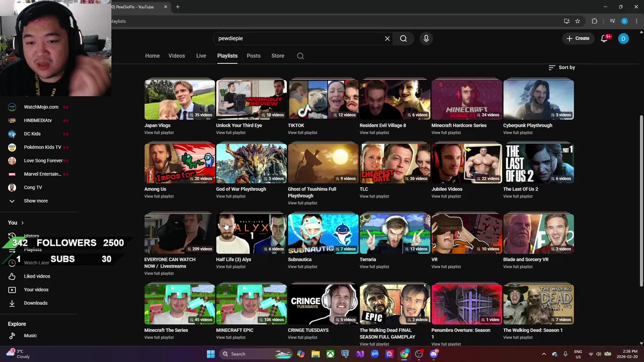
Task: Open the YouTube notifications bell
Action: [604, 38]
